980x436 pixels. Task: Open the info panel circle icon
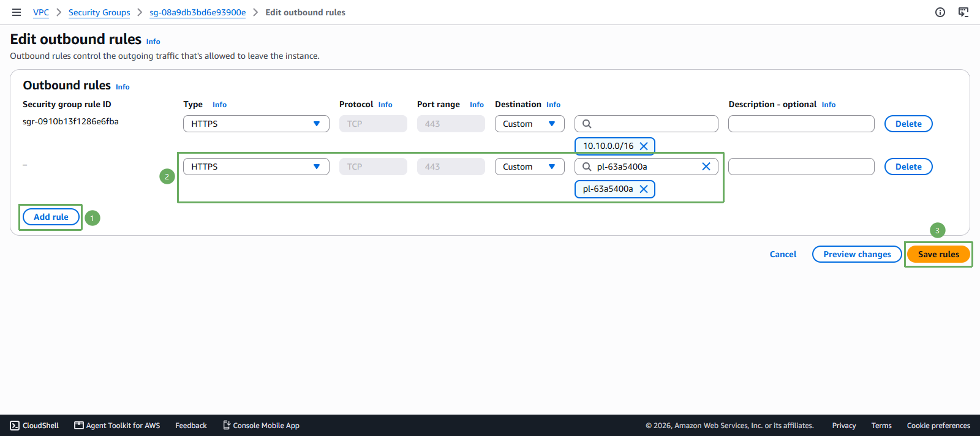(x=940, y=12)
